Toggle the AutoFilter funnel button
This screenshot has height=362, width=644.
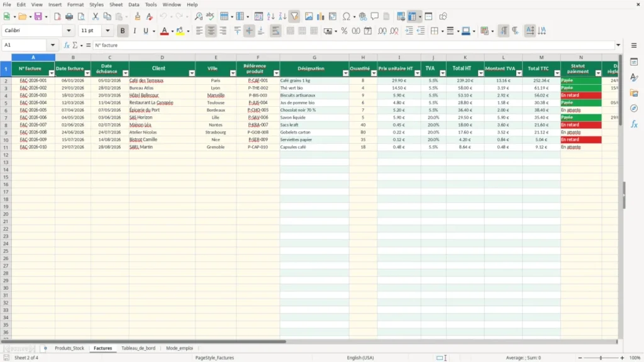click(294, 16)
